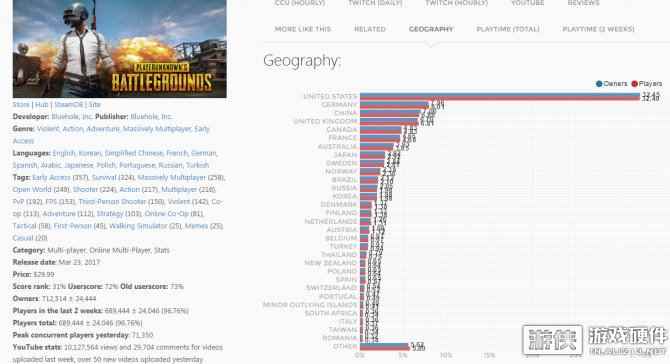Open the Related tab
This screenshot has height=364, width=670.
370,29
